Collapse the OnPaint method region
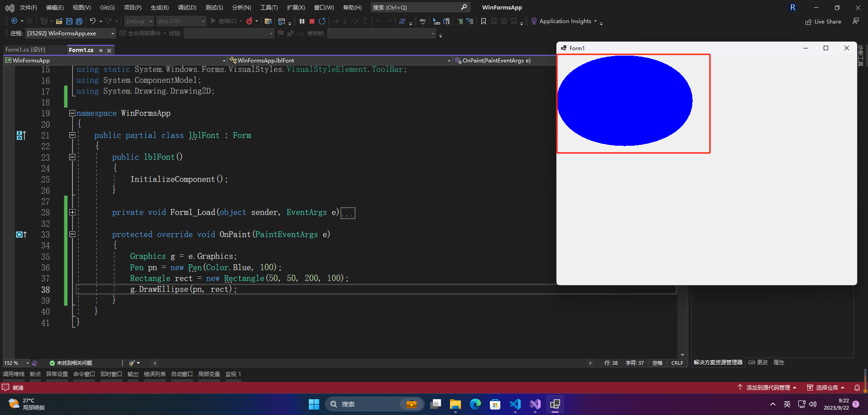Screen dimensions: 868x415 pyautogui.click(x=72, y=234)
